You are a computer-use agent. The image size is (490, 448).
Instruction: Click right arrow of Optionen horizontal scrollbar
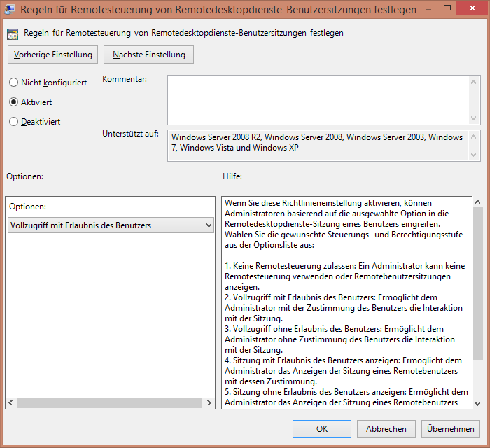[x=209, y=403]
